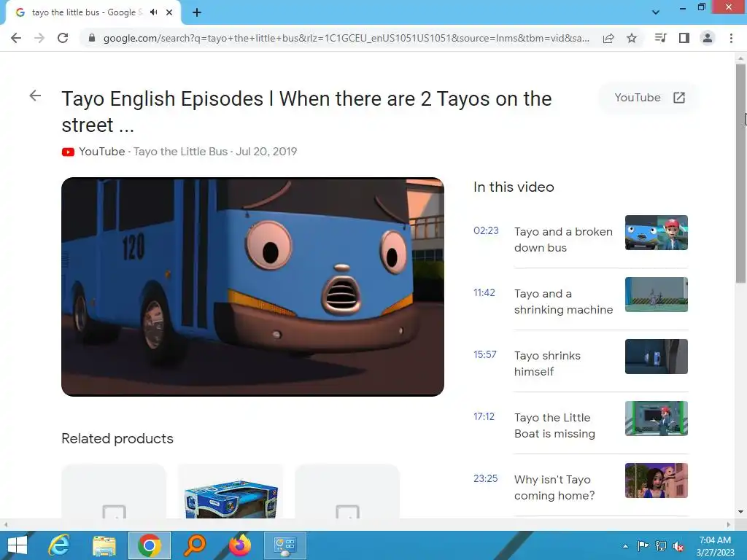Click the browser forward arrow

(39, 38)
